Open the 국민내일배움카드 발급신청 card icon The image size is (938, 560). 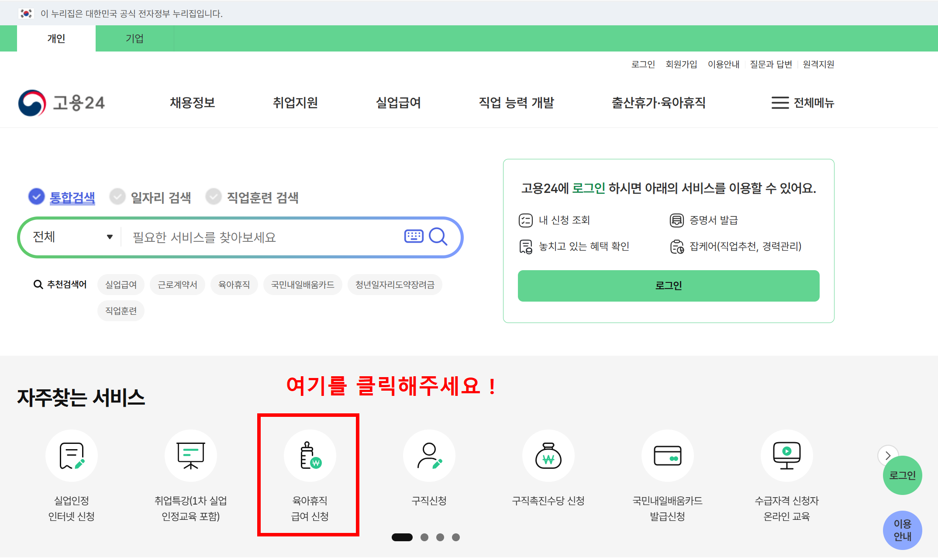coord(667,456)
